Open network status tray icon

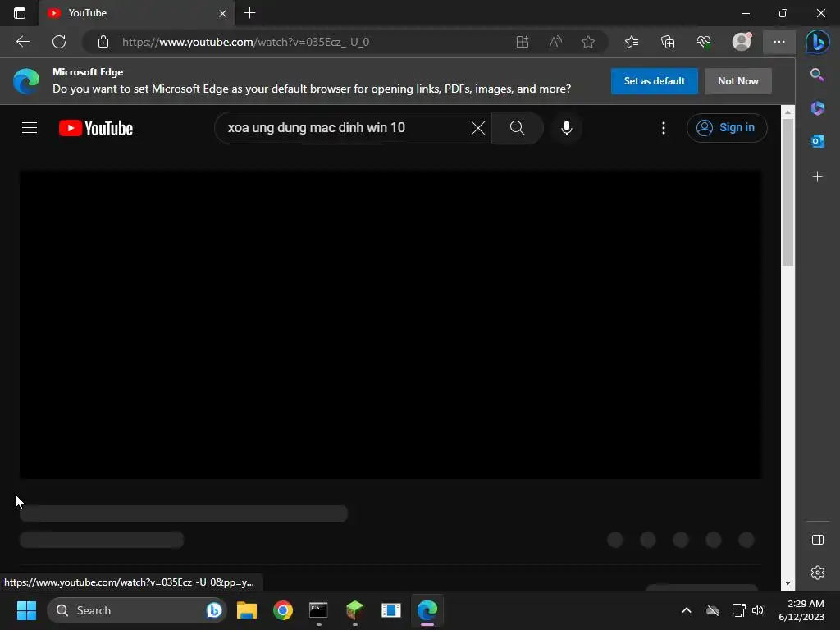coord(738,610)
